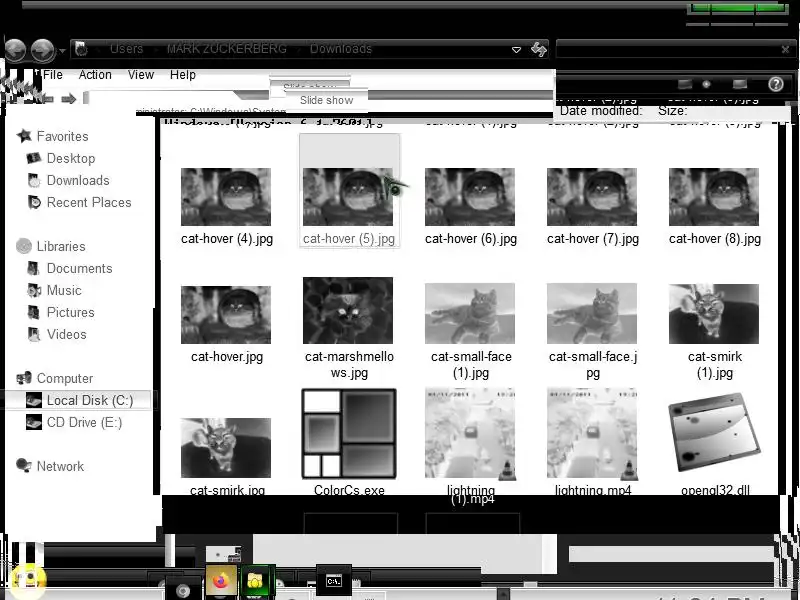Select Local Disk (C:)

pos(90,400)
